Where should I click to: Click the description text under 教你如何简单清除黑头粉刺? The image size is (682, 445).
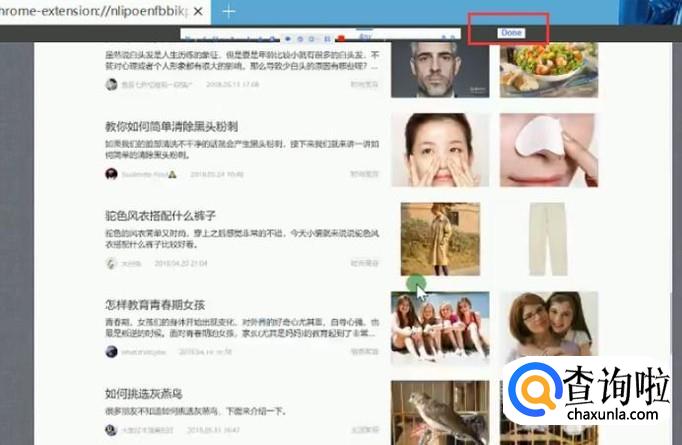pos(242,149)
